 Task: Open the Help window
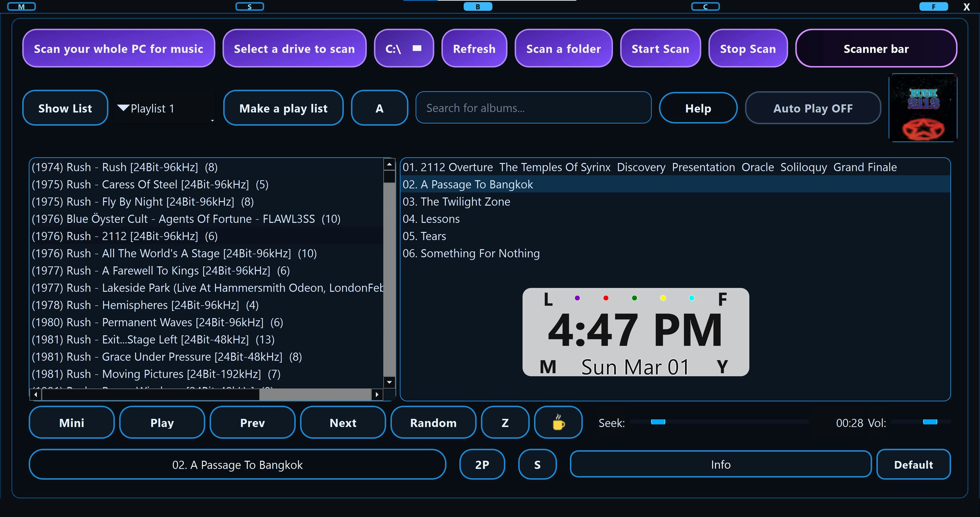(698, 108)
